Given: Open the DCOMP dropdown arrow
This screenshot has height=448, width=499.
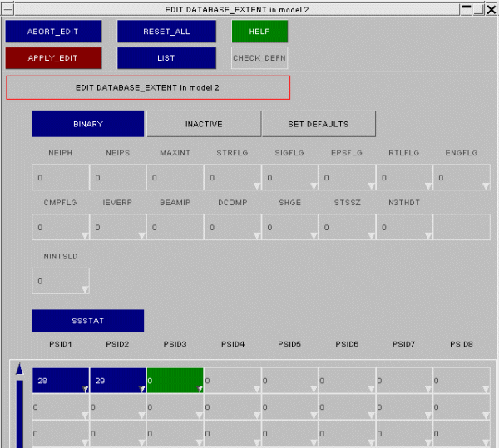Looking at the screenshot, I should [257, 235].
